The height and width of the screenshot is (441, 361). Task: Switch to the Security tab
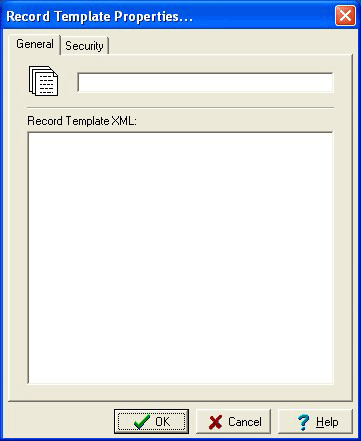pos(85,46)
